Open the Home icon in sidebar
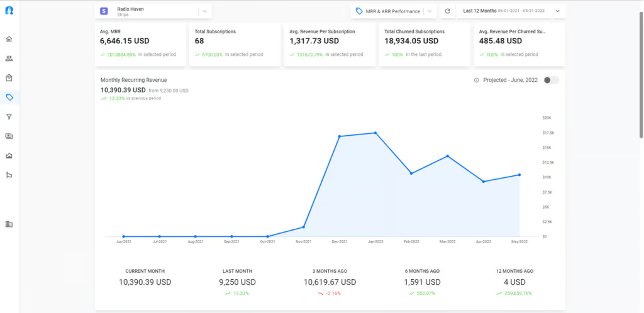644x313 pixels. 9,39
